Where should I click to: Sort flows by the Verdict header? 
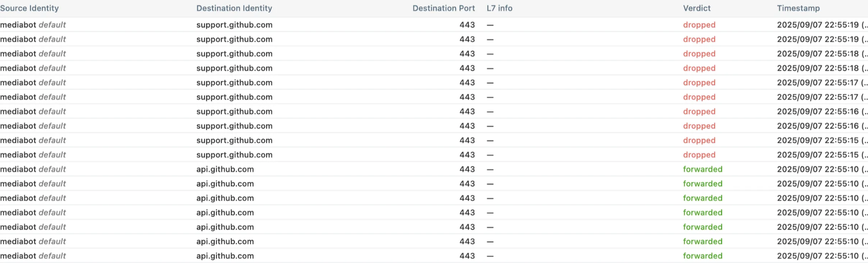(x=697, y=8)
